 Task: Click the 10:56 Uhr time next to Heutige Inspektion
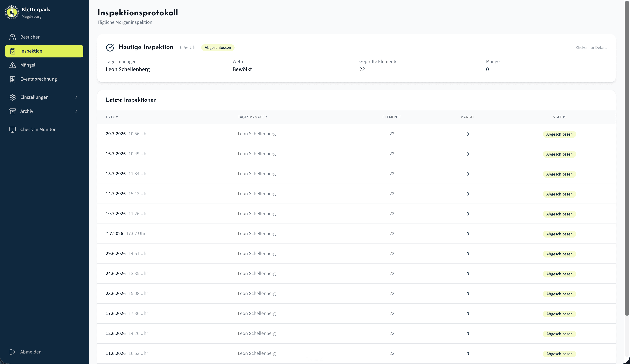[x=187, y=47]
